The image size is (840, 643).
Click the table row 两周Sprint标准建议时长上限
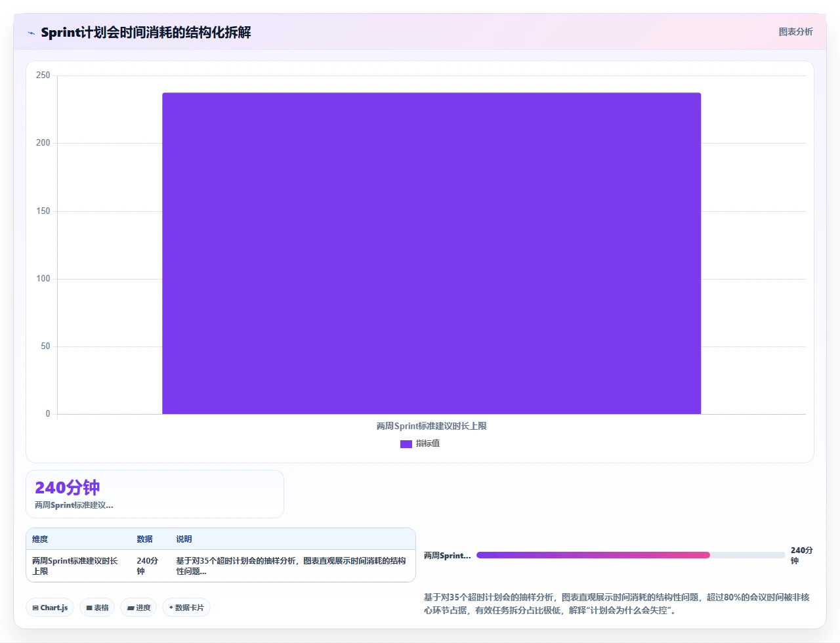pos(220,566)
